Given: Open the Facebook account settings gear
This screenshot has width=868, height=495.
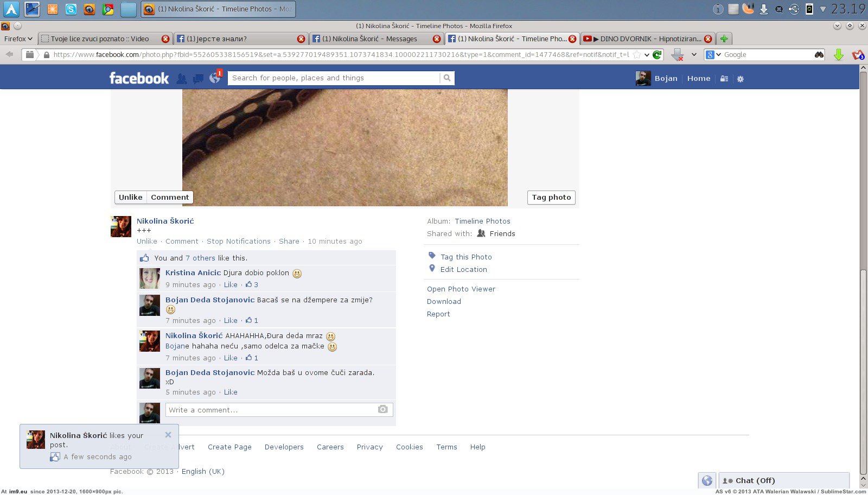Looking at the screenshot, I should 741,79.
